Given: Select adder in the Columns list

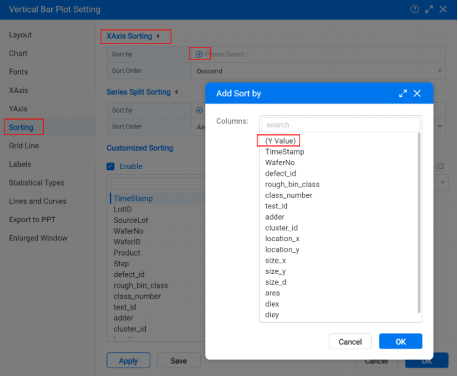Looking at the screenshot, I should click(275, 217).
